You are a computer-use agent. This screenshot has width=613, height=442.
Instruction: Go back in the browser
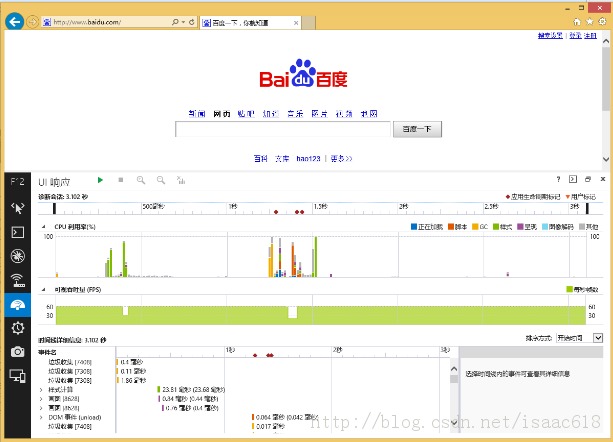[x=15, y=21]
